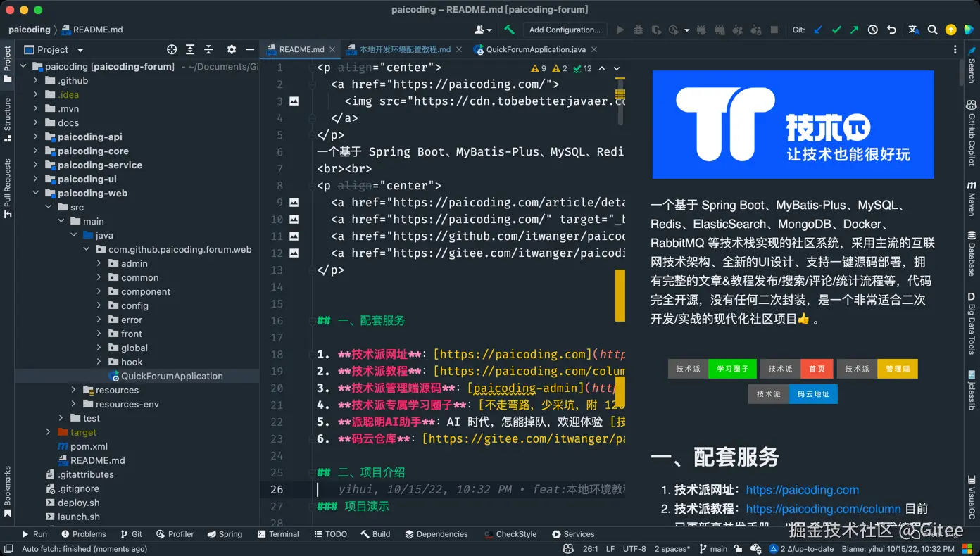Screen dimensions: 980x556
Task: Hide the Project panel with minus icon
Action: coord(249,49)
